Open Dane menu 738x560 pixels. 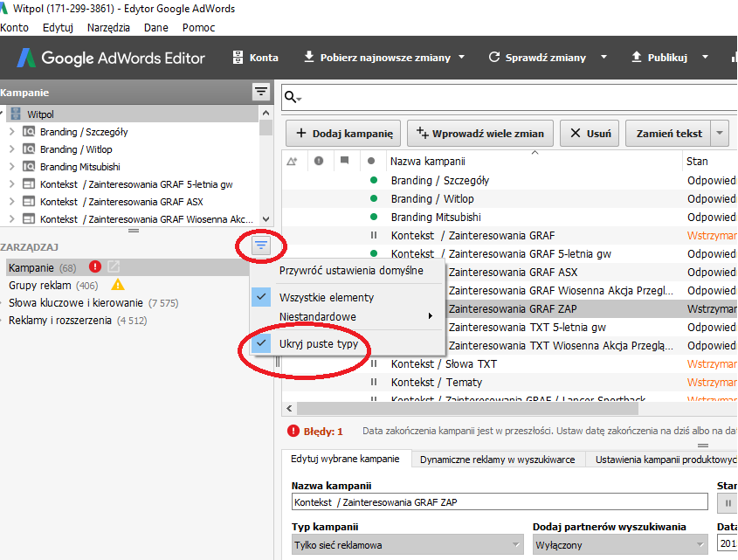point(156,27)
